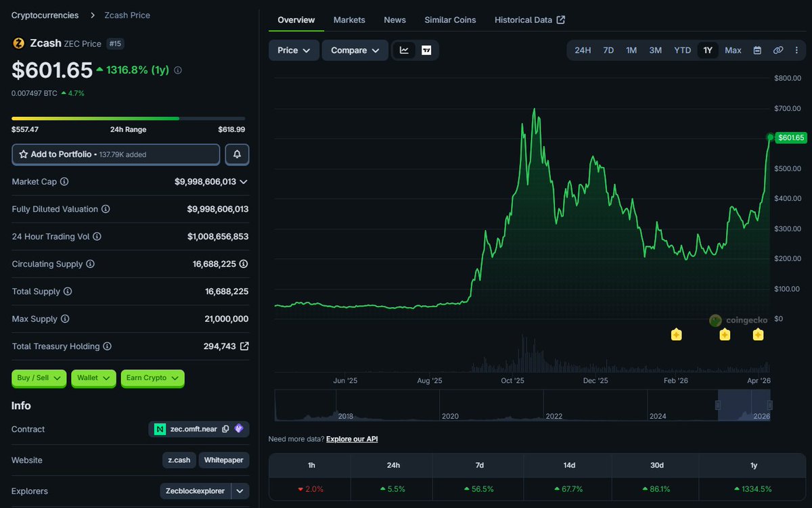This screenshot has height=508, width=812.
Task: Switch to TradingView chart icon
Action: click(426, 50)
